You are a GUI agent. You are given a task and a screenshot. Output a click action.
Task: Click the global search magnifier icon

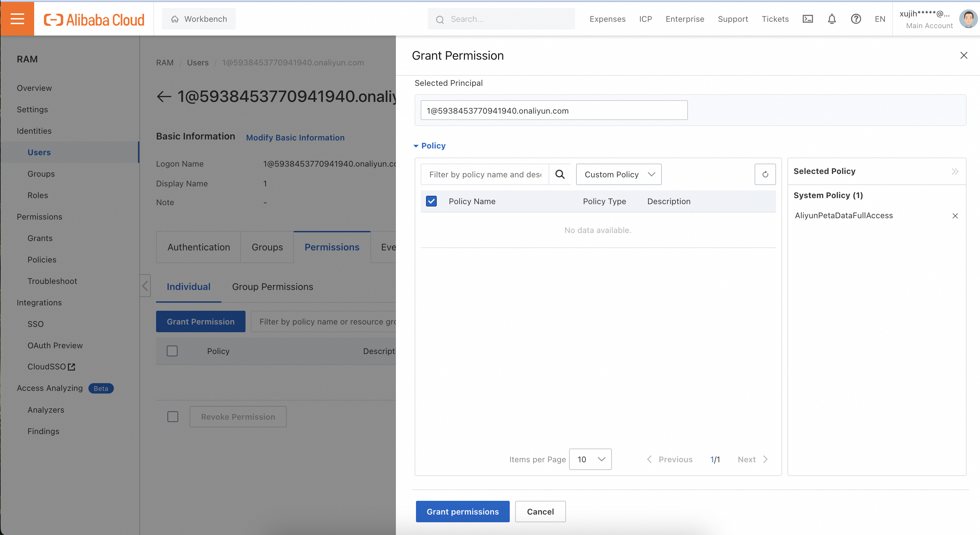(440, 19)
